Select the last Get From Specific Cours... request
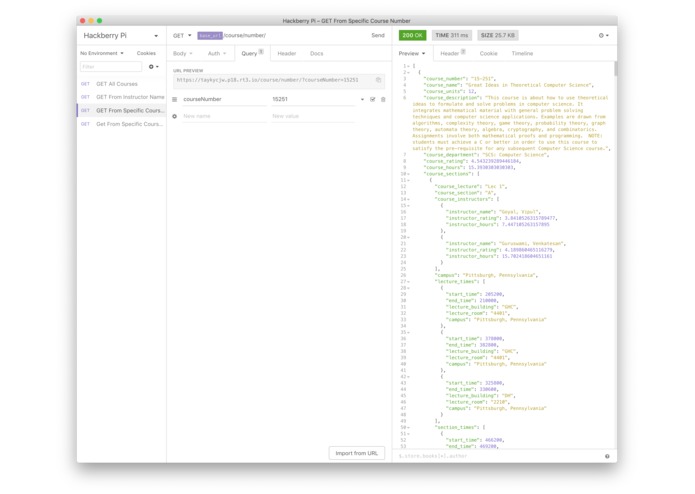695x494 pixels. (121, 124)
